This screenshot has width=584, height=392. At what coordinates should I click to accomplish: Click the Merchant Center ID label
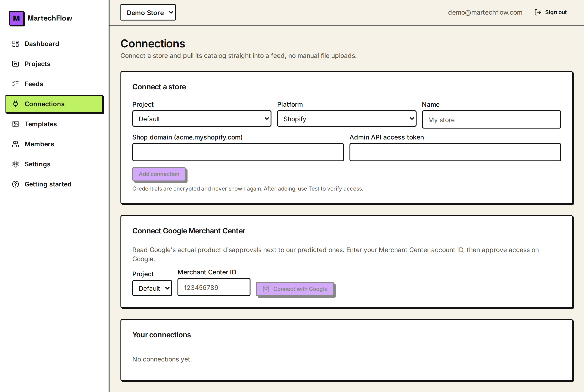(x=207, y=272)
